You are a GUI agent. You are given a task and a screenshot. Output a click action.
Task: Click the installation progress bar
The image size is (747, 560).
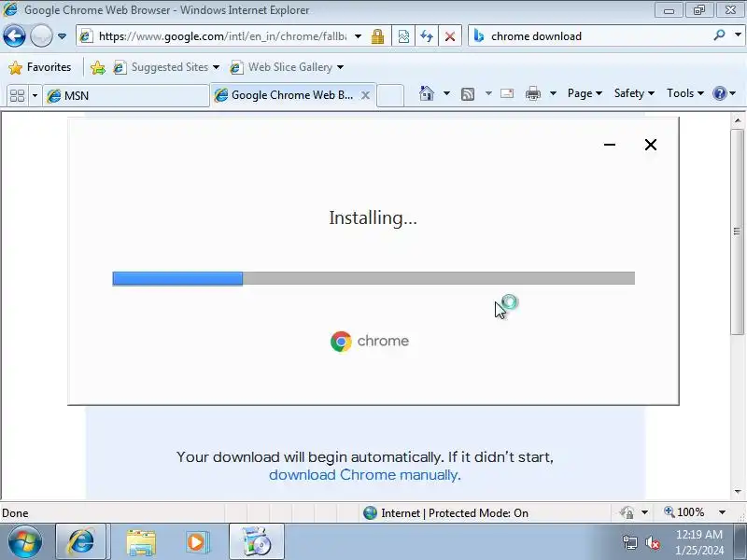373,278
